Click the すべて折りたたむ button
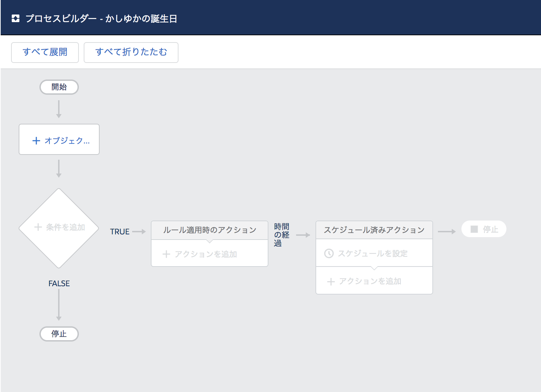The image size is (541, 392). 131,52
